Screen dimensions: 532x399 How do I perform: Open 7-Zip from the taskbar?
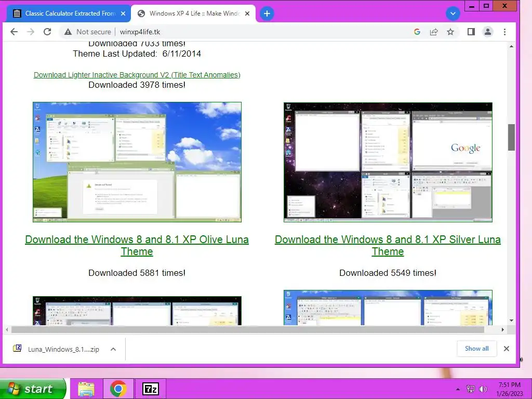151,389
